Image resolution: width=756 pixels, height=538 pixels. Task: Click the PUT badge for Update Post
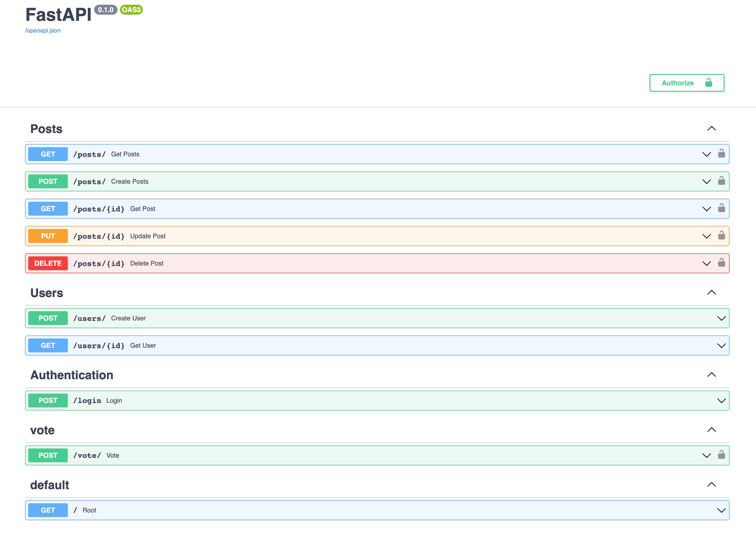[48, 236]
